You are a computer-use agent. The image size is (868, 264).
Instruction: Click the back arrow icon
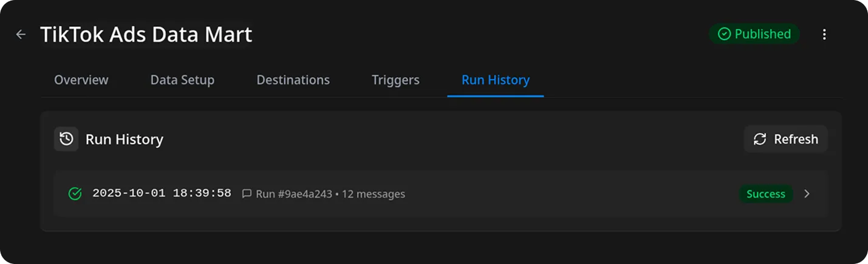(x=21, y=35)
